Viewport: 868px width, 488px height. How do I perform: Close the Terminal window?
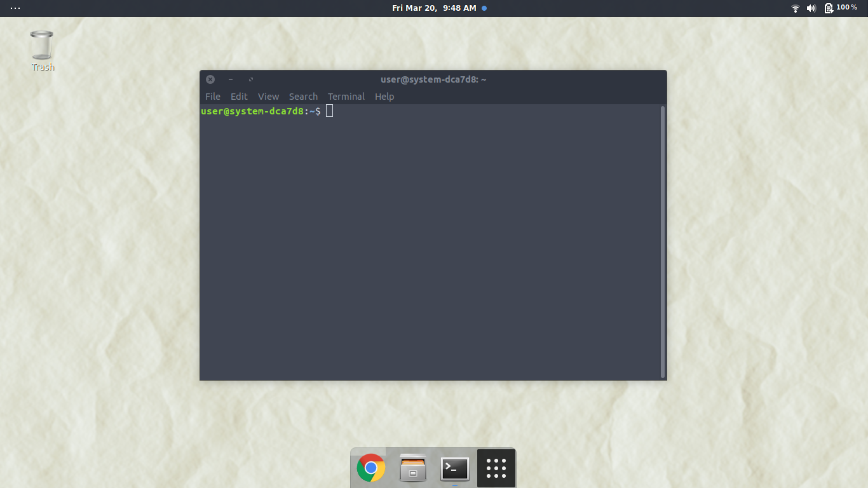[x=210, y=79]
